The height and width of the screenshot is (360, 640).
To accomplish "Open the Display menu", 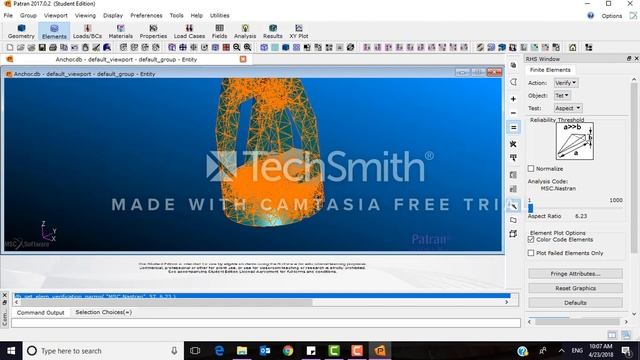I will coord(113,16).
